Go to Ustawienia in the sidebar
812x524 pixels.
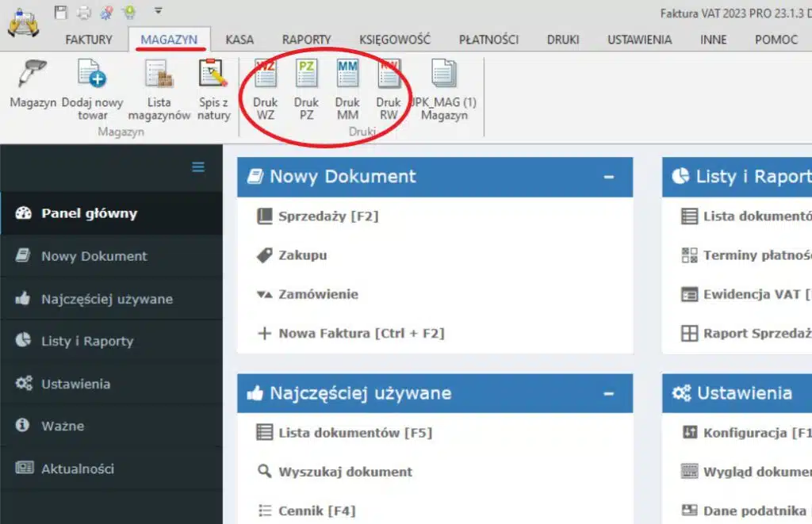(75, 384)
